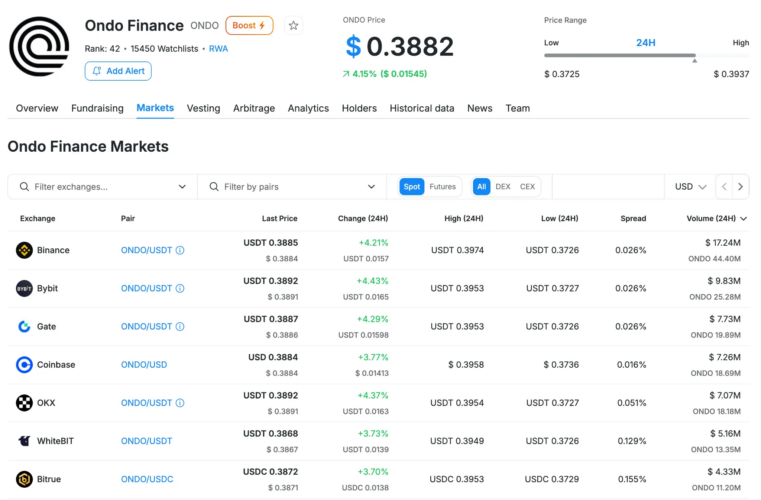
Task: Click info icon next to Gate ONDO/USDT
Action: point(180,326)
